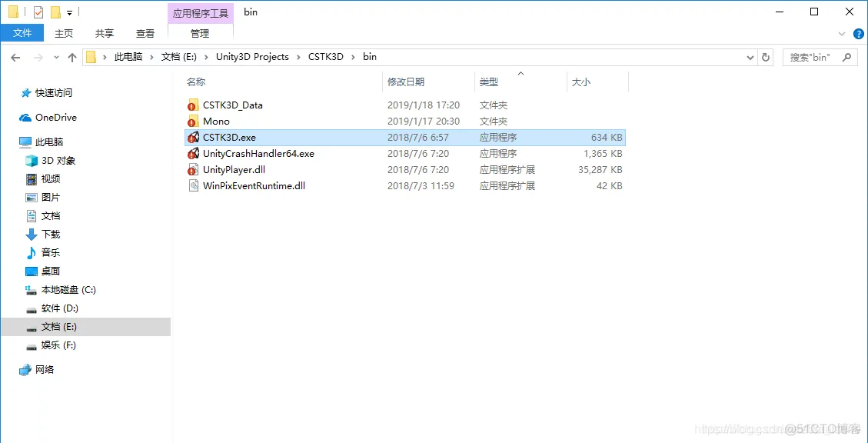Select the CSTK3D.exe file name
The width and height of the screenshot is (868, 443).
coord(229,138)
